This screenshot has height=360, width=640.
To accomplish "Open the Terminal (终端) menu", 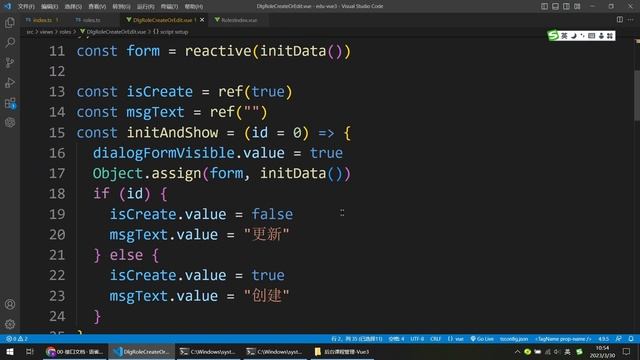I will tap(169, 7).
